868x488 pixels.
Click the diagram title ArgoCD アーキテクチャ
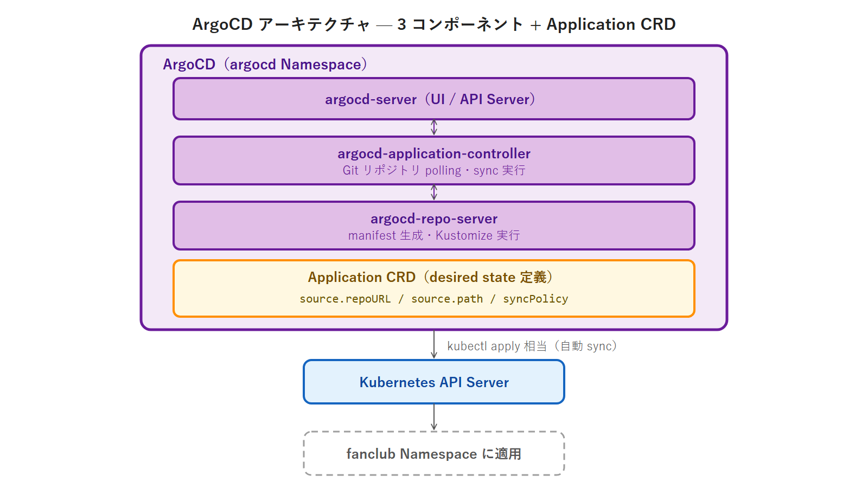(x=434, y=24)
